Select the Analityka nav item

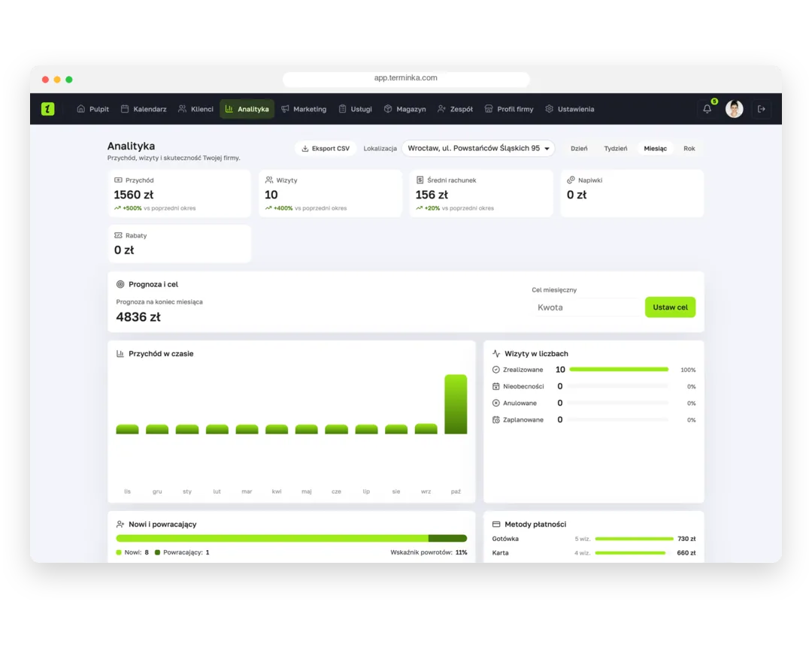coord(247,109)
